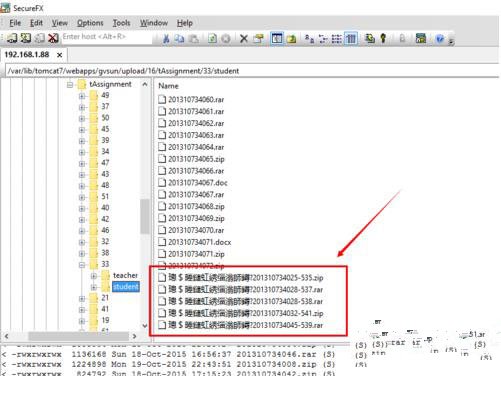
Task: Open the View menu
Action: click(59, 23)
